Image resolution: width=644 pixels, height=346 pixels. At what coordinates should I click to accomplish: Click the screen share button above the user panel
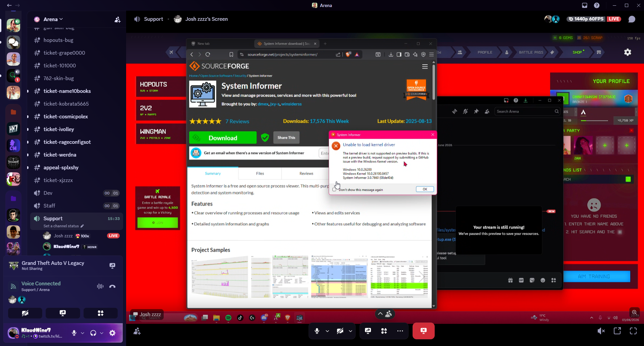(63, 313)
